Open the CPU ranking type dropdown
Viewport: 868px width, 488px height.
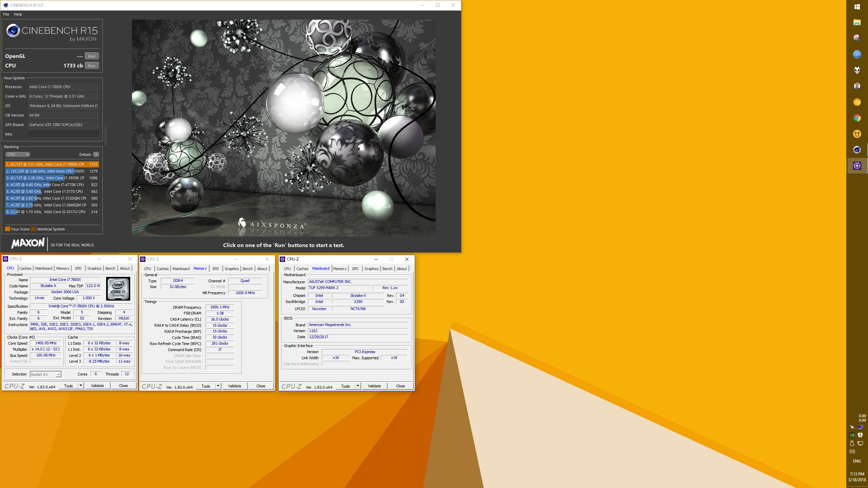tap(18, 155)
